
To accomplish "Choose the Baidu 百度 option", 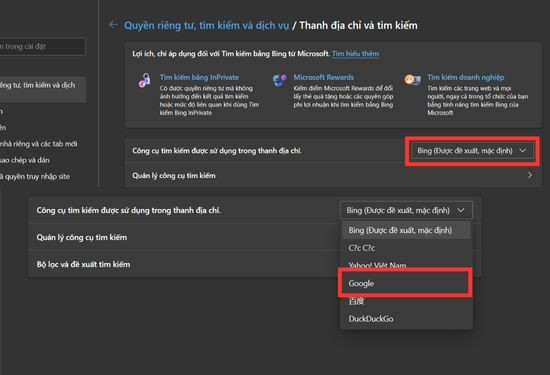I will point(406,302).
